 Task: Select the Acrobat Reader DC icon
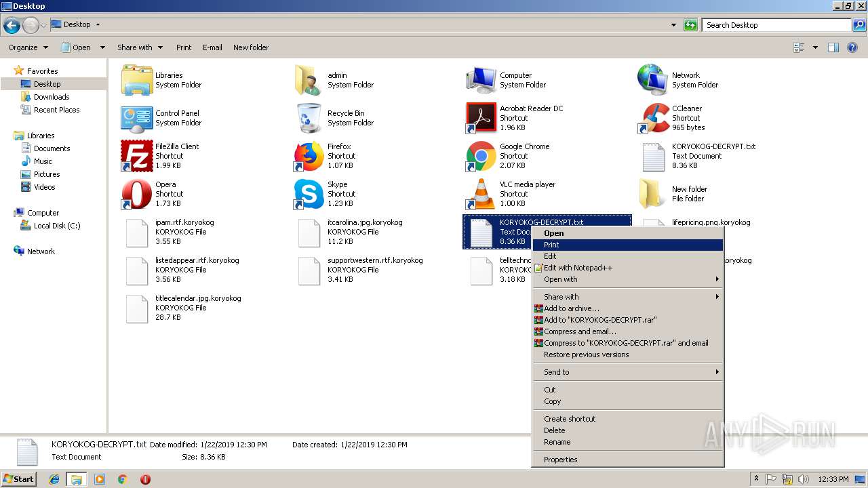coord(481,118)
